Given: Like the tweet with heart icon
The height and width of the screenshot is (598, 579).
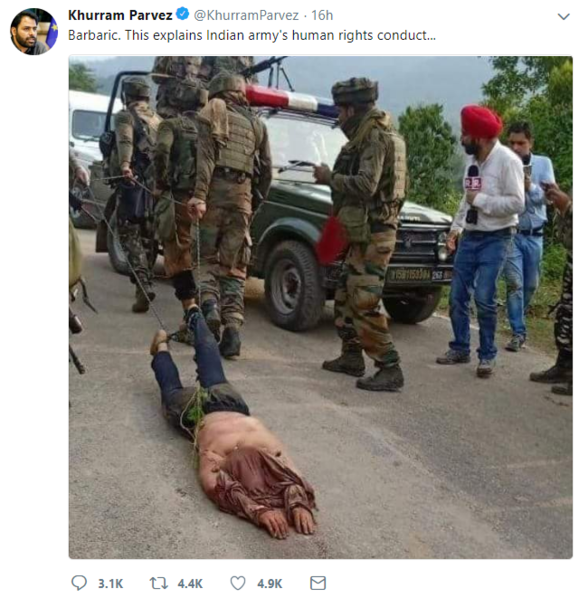Looking at the screenshot, I should 238,583.
